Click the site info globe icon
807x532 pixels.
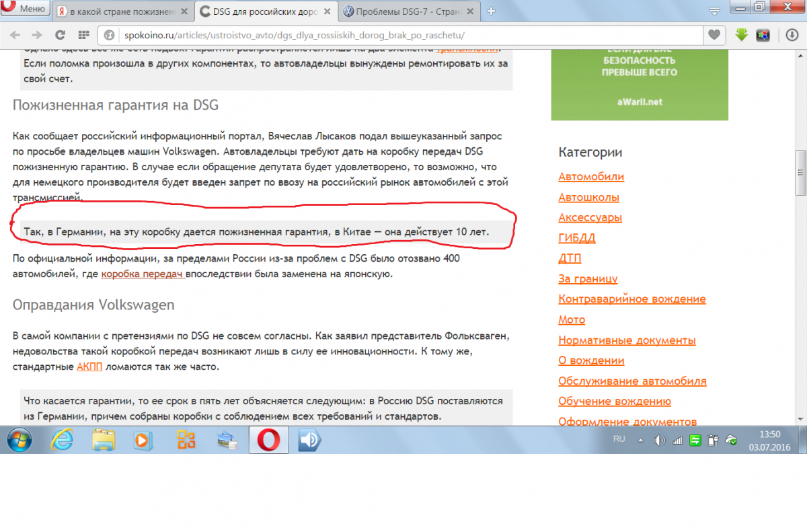click(110, 35)
